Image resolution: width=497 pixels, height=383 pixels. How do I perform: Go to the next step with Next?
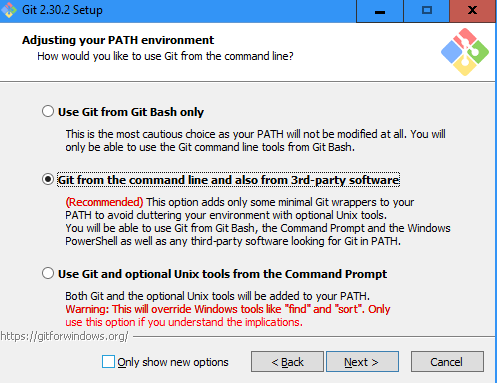(362, 362)
